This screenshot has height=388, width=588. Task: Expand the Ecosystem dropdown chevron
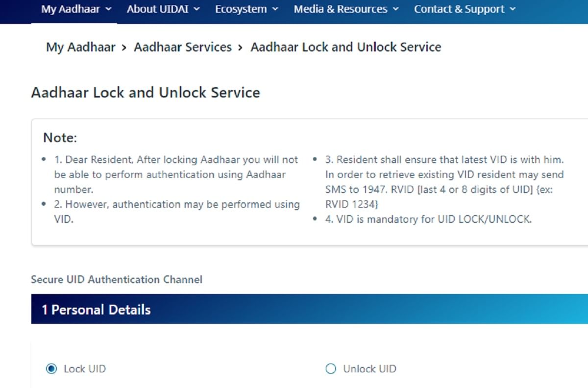click(x=275, y=9)
